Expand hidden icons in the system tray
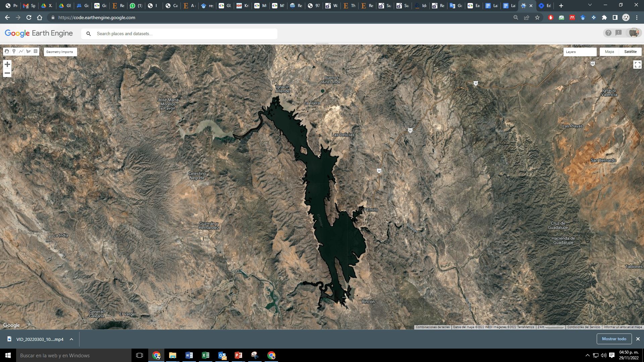The width and height of the screenshot is (644, 362). (588, 355)
